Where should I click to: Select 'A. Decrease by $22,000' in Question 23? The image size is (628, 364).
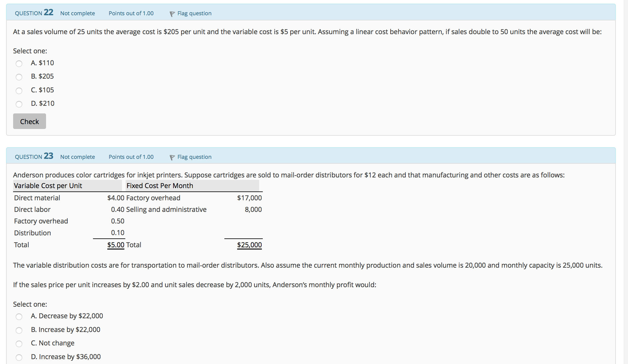pyautogui.click(x=19, y=317)
